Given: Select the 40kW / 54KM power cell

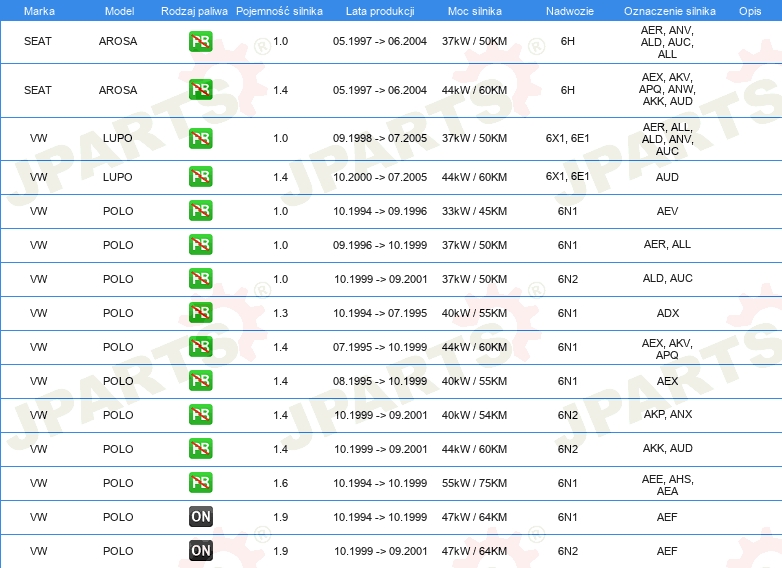Looking at the screenshot, I should coord(474,415).
